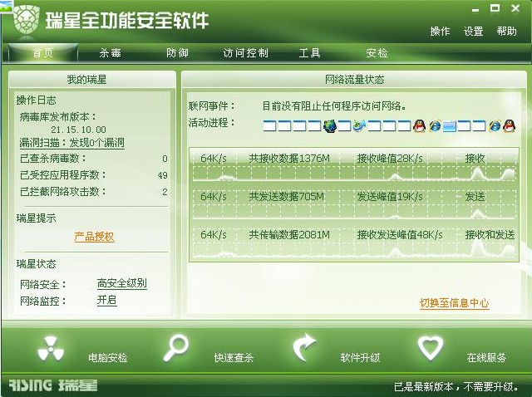This screenshot has width=532, height=397.
Task: Click the 接收和发送 combined traffic graph
Action: pos(354,242)
